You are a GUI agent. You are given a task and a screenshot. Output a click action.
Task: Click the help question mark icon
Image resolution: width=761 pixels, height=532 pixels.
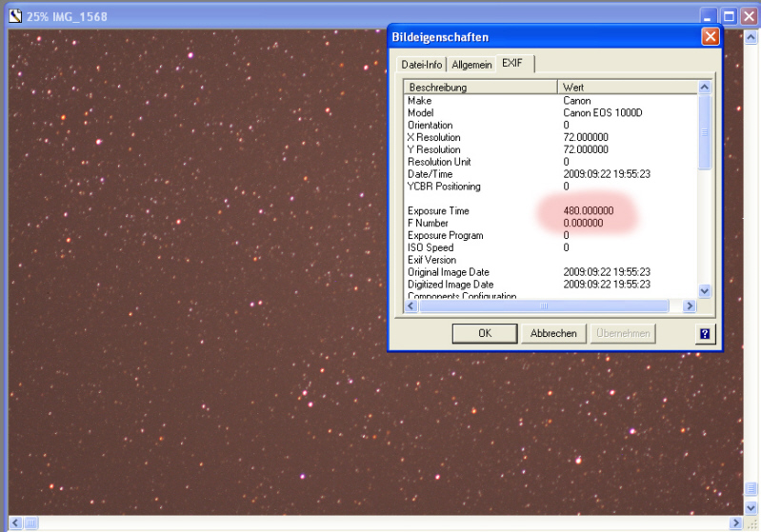705,333
